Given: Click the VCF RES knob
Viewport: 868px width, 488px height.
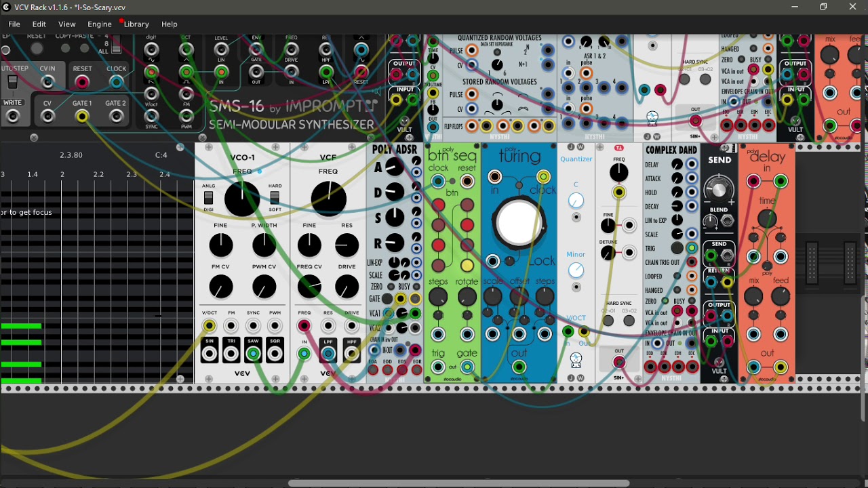Looking at the screenshot, I should point(347,245).
